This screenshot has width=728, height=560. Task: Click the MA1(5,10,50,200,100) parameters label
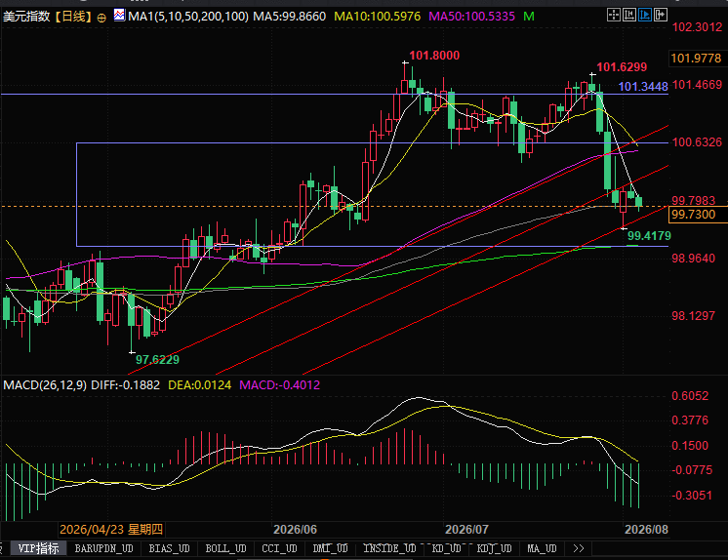(188, 17)
